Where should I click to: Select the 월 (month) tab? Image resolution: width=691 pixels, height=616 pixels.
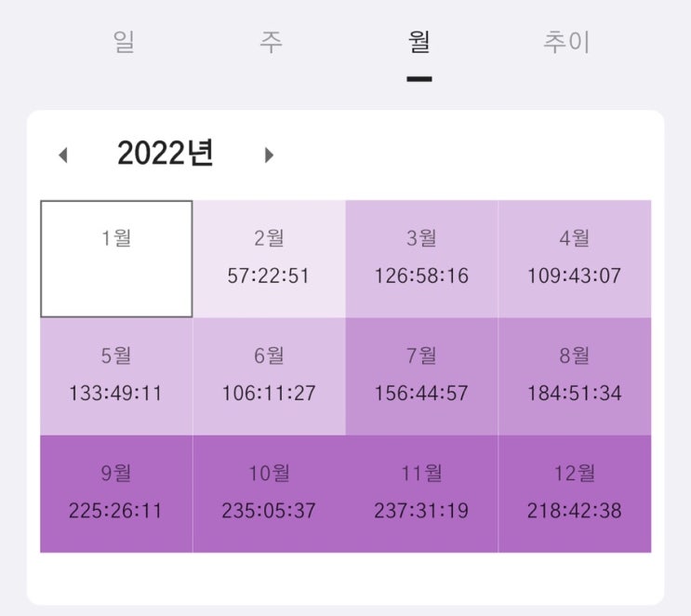click(x=419, y=43)
